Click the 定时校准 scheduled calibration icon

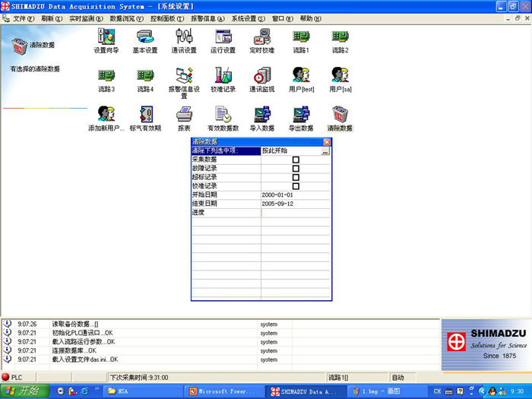pos(261,36)
